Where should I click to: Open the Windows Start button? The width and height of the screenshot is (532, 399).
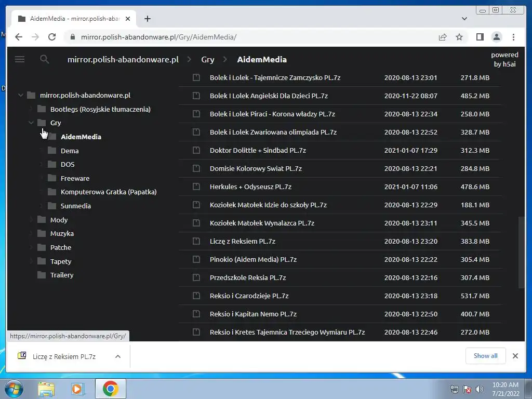(x=14, y=389)
